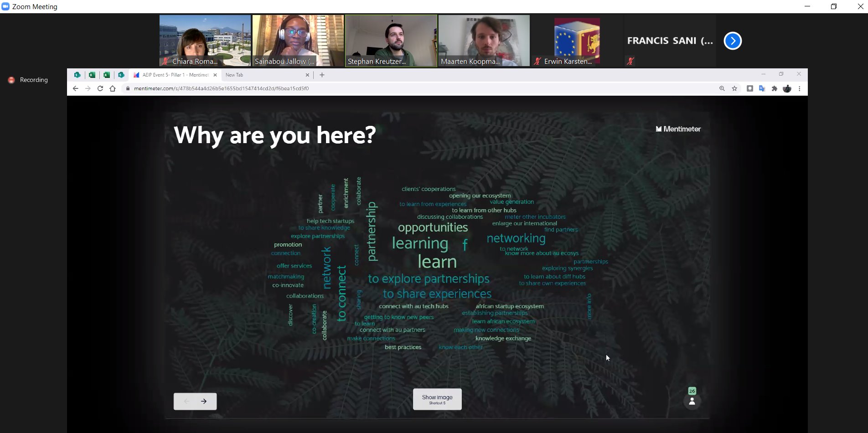Go forward in the browser
The width and height of the screenshot is (868, 433).
88,88
